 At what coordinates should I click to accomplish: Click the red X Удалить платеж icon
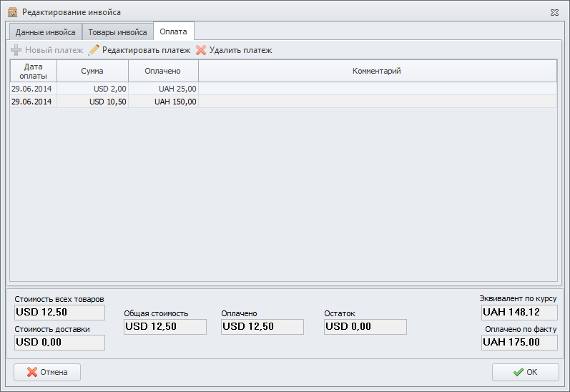pyautogui.click(x=201, y=51)
